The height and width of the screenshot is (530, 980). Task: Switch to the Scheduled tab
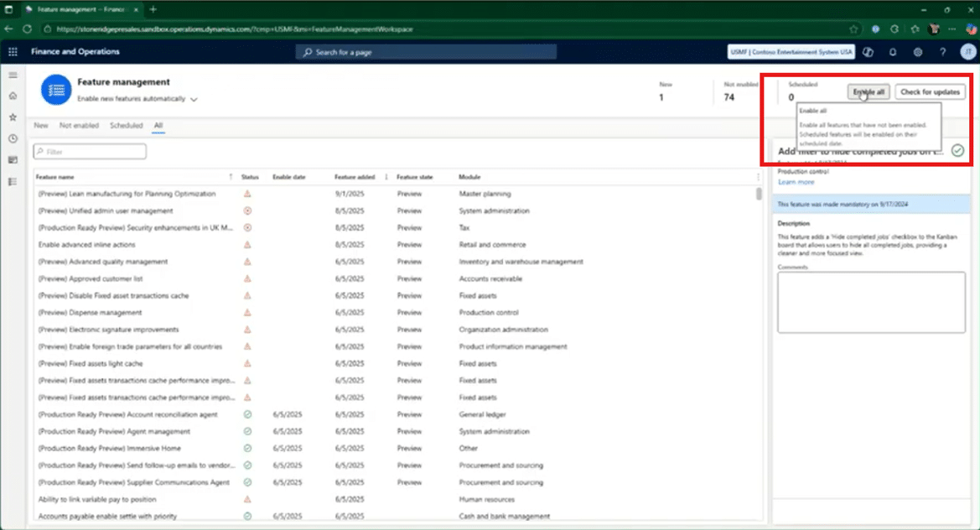127,126
